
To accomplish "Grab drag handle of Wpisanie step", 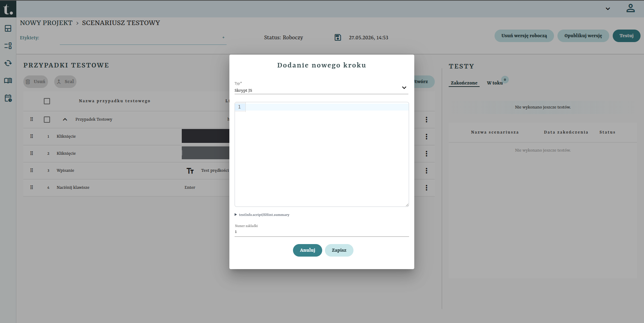I will click(x=32, y=170).
